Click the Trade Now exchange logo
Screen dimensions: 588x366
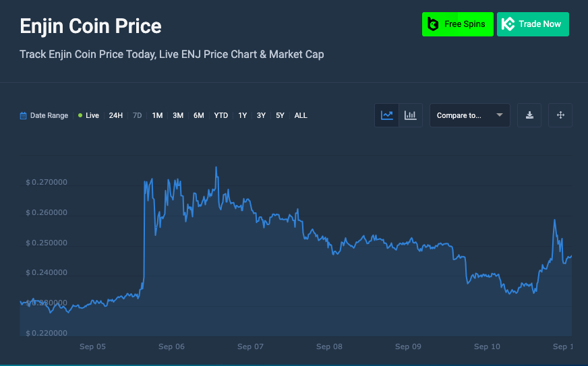508,24
